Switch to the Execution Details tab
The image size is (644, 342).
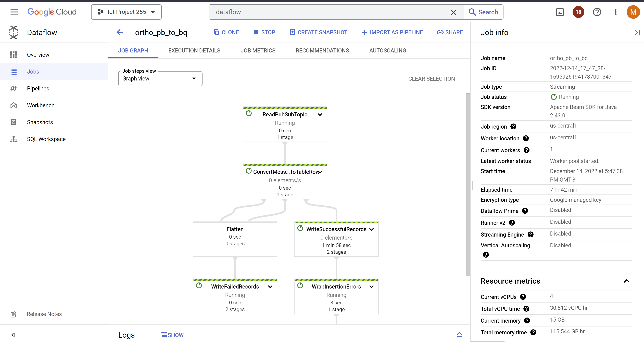(194, 50)
